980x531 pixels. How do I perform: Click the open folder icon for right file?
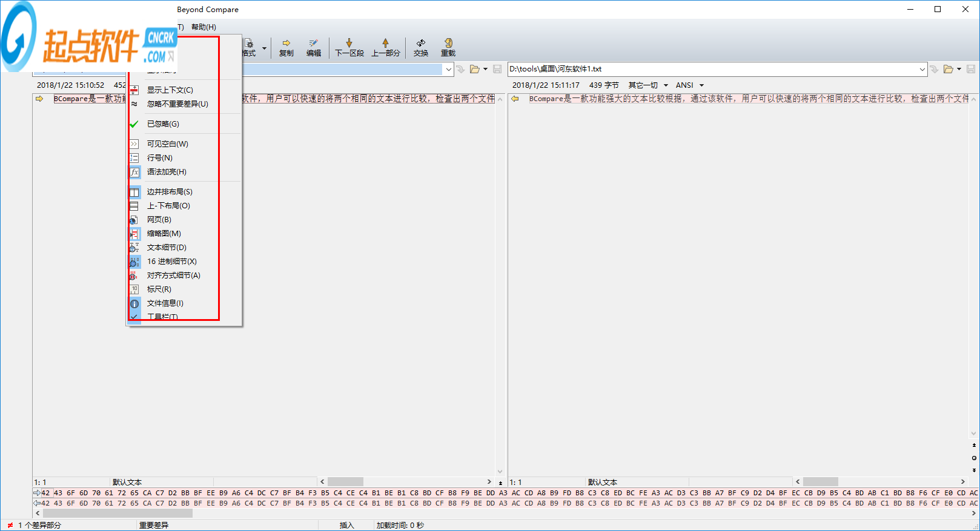949,69
